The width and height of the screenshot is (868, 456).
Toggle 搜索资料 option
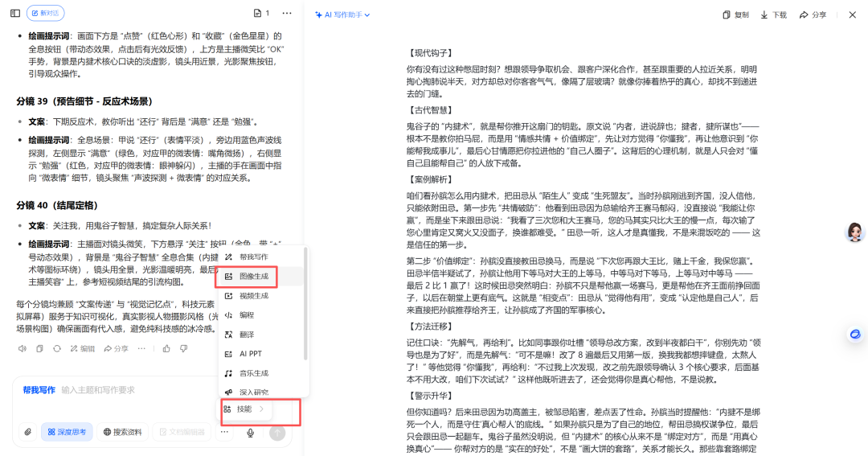[122, 432]
